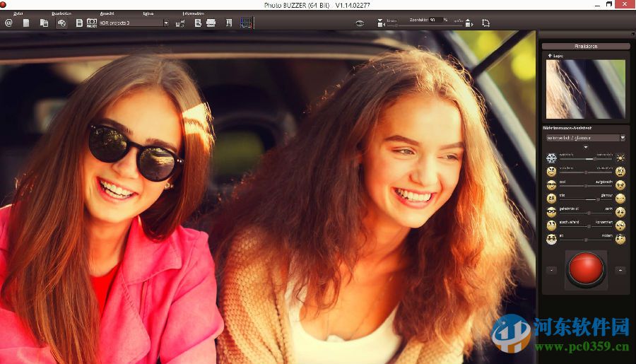636x364 pixels.
Task: Click the minus button left of buzzer
Action: [551, 269]
